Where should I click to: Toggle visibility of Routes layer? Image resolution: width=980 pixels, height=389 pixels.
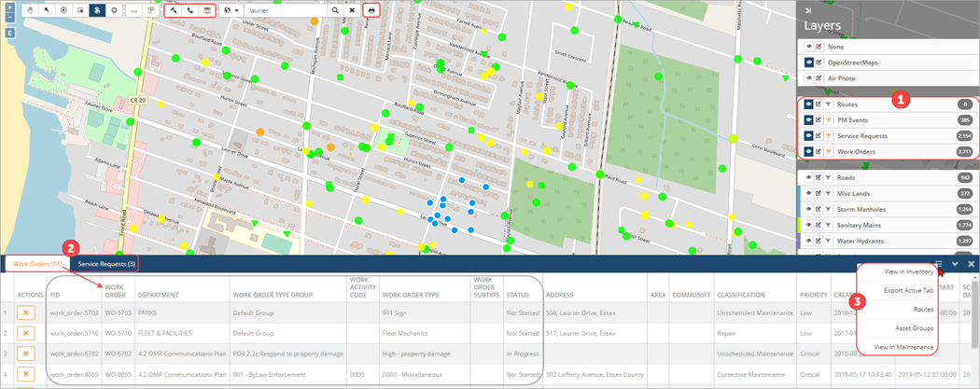808,104
